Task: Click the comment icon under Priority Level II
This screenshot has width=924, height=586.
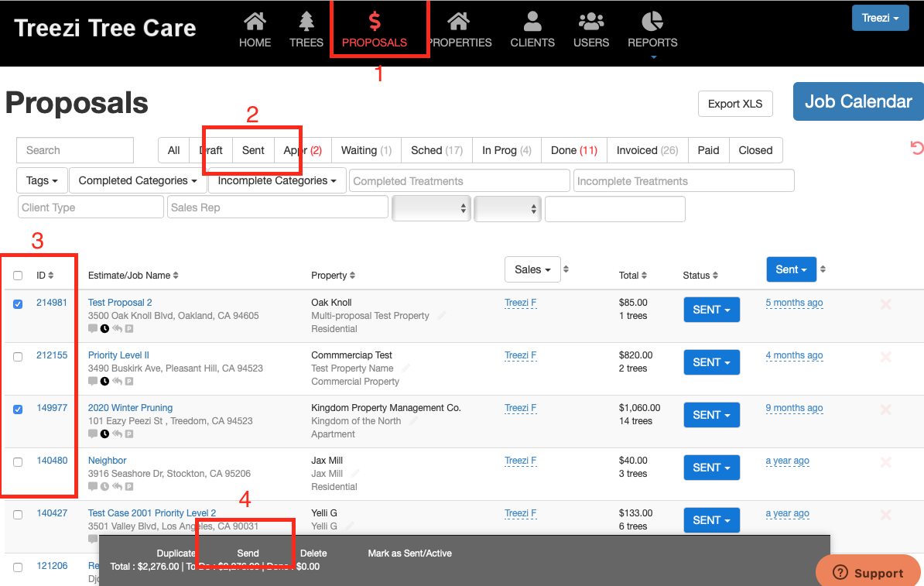Action: [x=93, y=381]
